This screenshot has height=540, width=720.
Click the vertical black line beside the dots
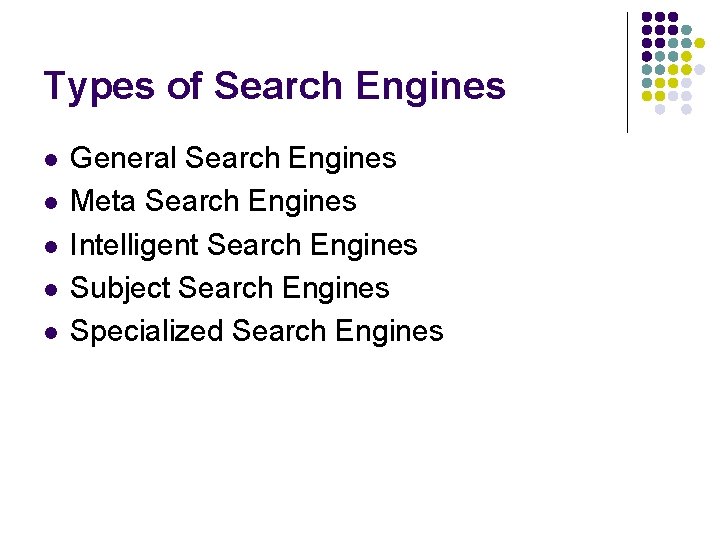coord(627,72)
